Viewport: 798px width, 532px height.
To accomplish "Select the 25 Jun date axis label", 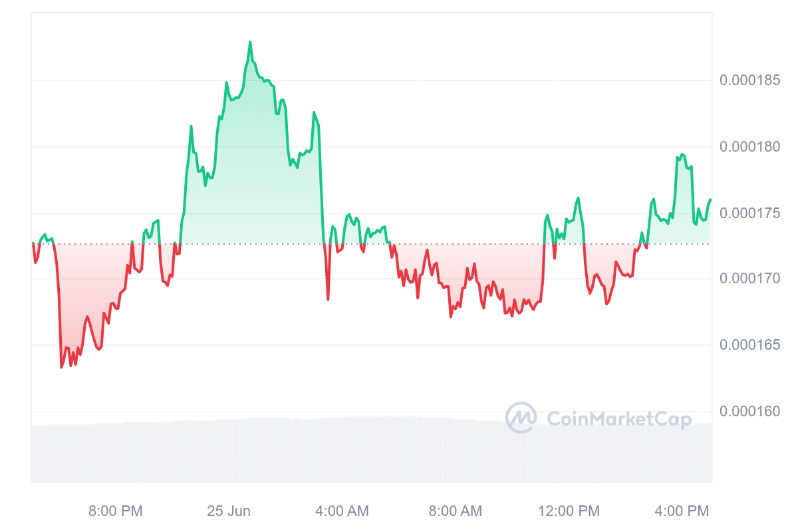I will (x=229, y=511).
